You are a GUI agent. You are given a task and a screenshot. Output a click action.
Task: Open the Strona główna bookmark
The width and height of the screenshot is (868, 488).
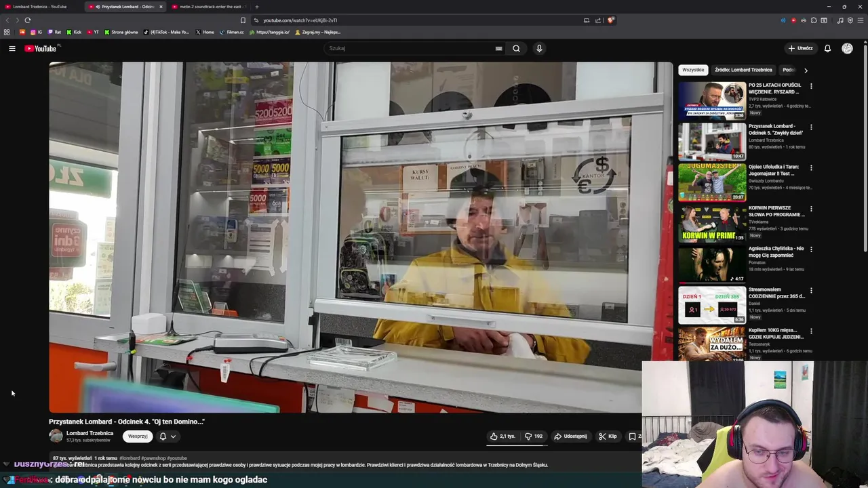(x=121, y=32)
